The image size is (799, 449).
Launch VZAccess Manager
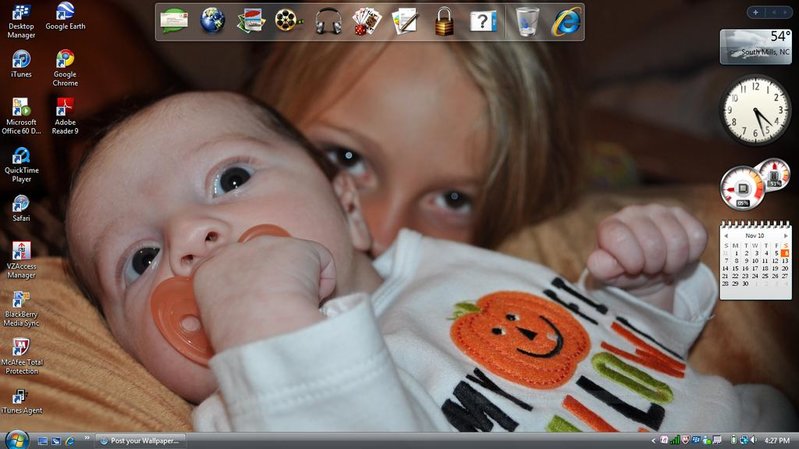pos(21,260)
